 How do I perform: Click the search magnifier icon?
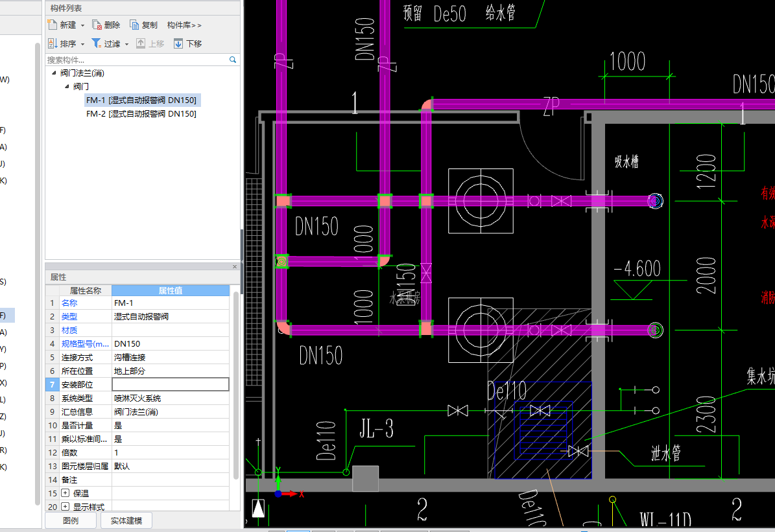pyautogui.click(x=233, y=60)
